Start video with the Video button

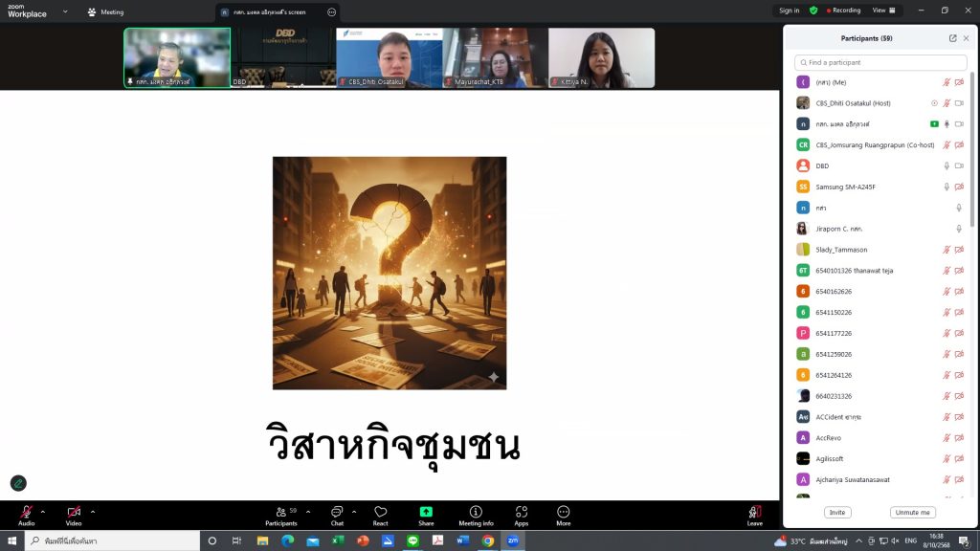coord(74,515)
